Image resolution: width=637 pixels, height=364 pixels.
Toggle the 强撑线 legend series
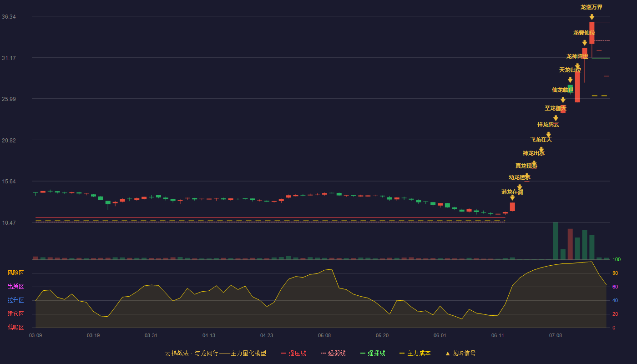(x=373, y=353)
